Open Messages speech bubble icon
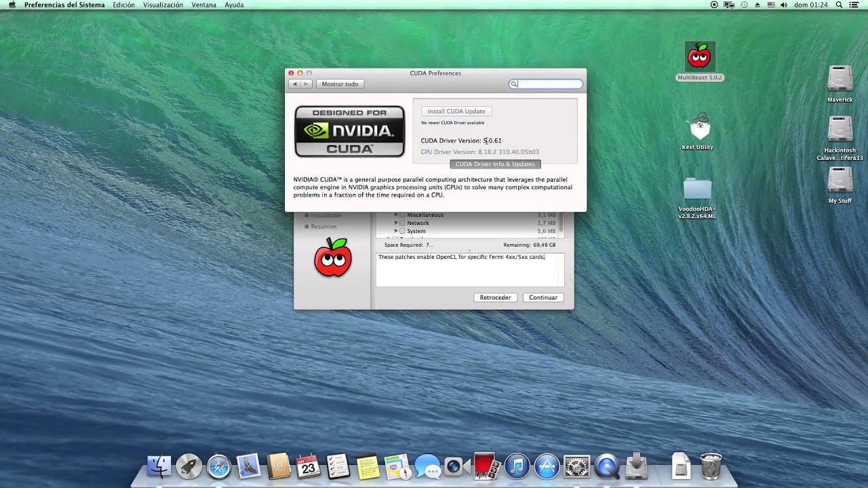This screenshot has height=488, width=868. [427, 466]
